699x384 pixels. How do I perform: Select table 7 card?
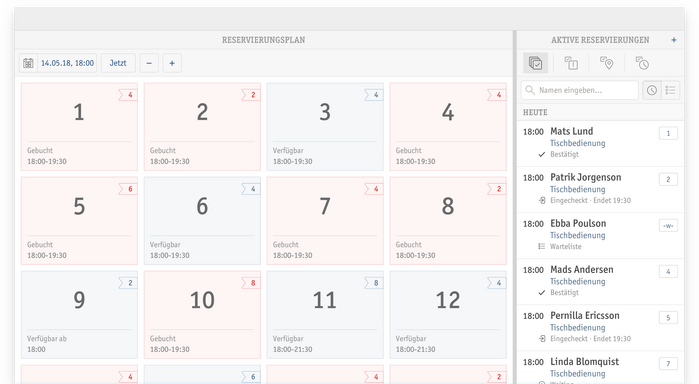[325, 221]
